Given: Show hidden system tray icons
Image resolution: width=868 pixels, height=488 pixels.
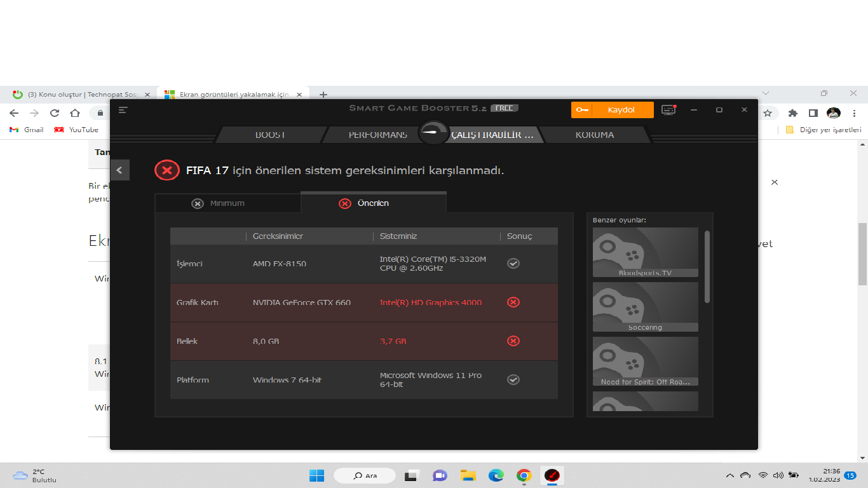Looking at the screenshot, I should (x=729, y=475).
